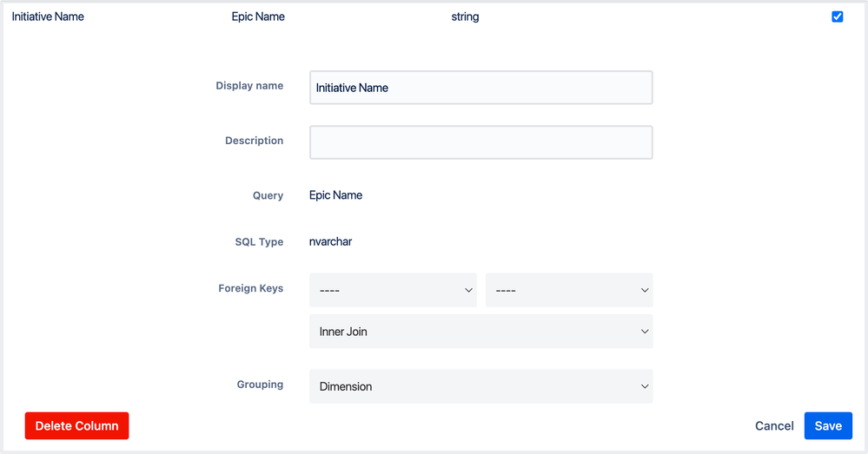Screen dimensions: 868x454
Task: Click the Display name input field
Action: (480, 88)
